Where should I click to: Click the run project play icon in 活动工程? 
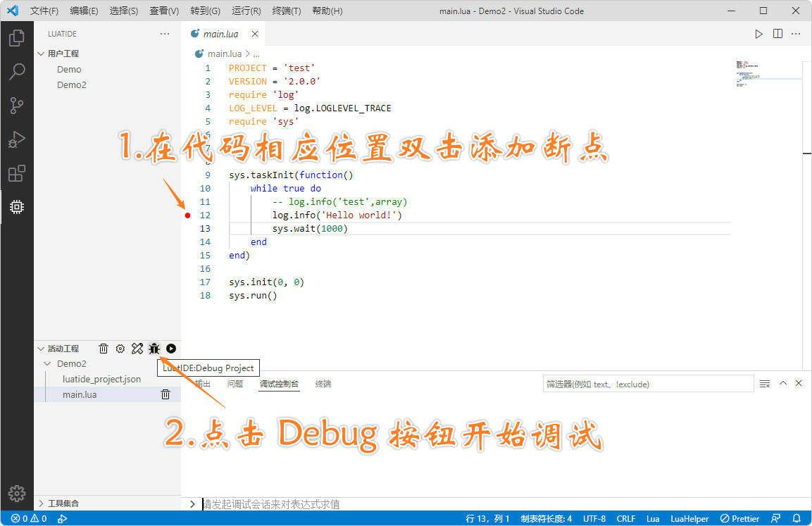click(x=171, y=349)
